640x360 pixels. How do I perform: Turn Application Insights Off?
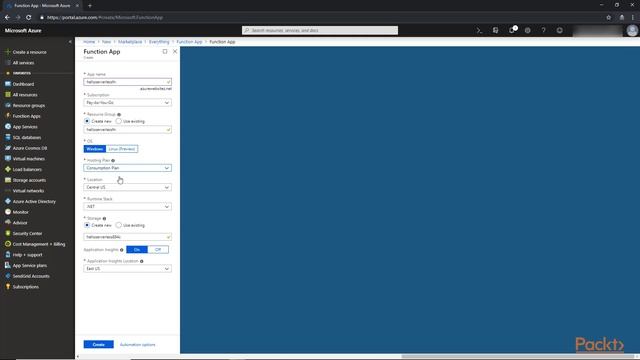click(158, 249)
